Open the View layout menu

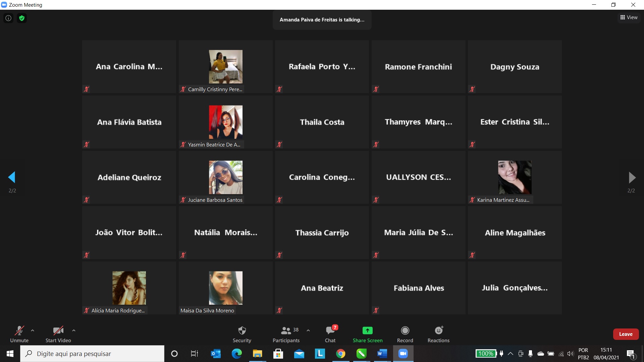coord(629,17)
